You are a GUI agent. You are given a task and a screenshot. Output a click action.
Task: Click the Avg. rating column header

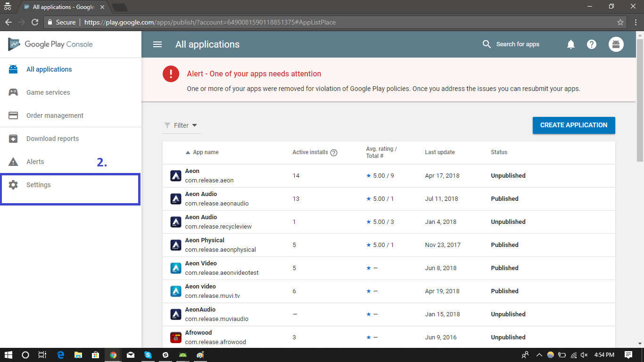[x=381, y=152]
